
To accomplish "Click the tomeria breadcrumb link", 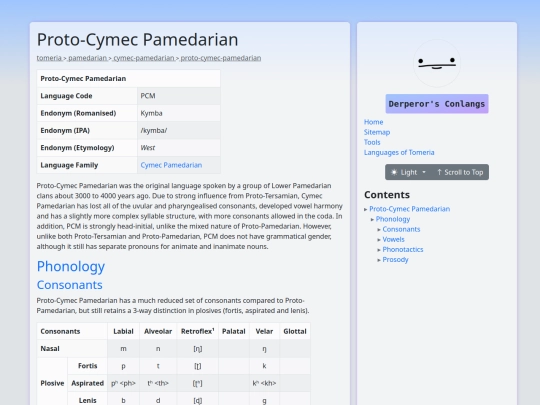I will click(x=49, y=58).
